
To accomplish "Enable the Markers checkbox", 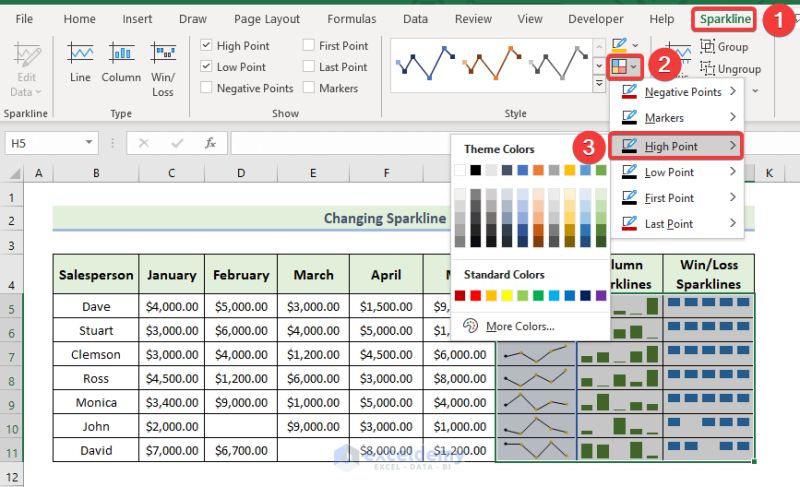I will (x=308, y=88).
